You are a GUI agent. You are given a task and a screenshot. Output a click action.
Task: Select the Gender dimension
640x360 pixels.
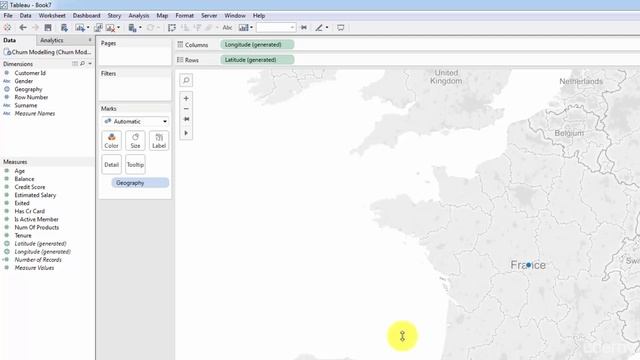point(24,81)
